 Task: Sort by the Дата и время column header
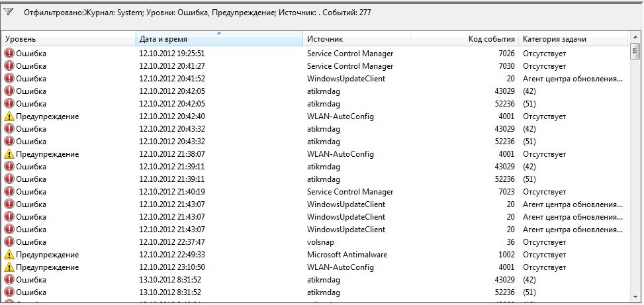(218, 40)
